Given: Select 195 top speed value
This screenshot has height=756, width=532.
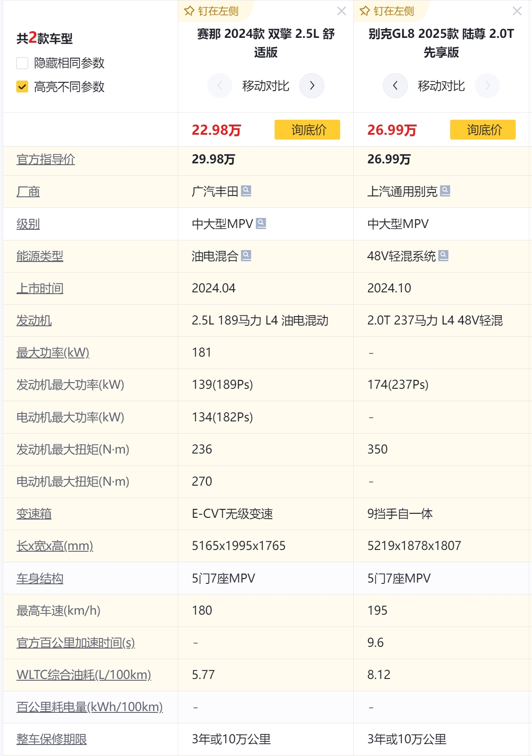Looking at the screenshot, I should (378, 611).
